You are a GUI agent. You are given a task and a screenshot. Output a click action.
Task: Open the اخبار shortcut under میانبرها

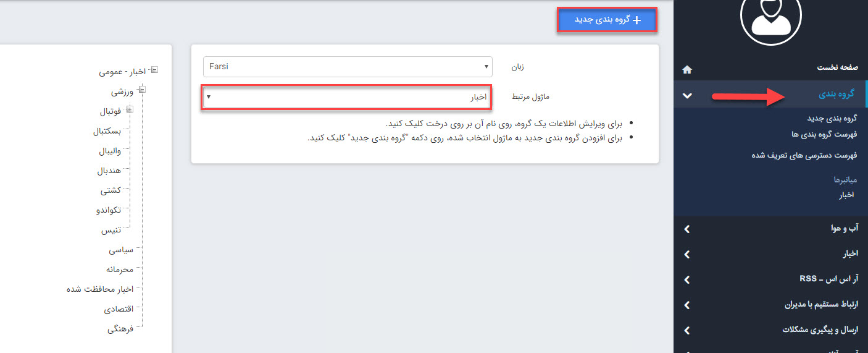coord(846,195)
